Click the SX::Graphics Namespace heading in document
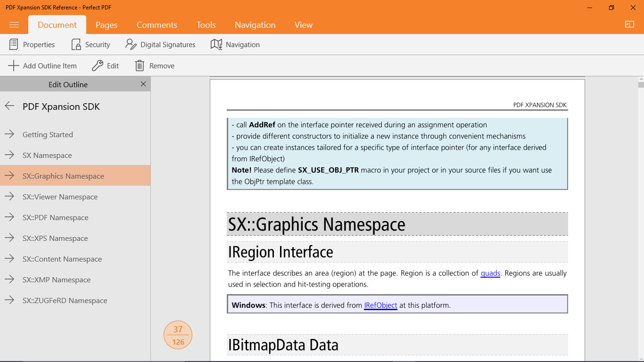 (x=317, y=224)
